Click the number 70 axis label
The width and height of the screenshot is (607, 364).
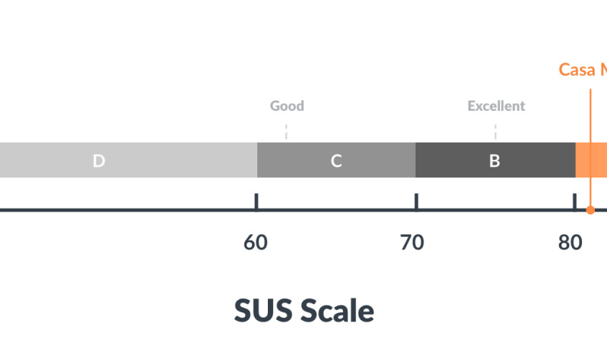412,243
